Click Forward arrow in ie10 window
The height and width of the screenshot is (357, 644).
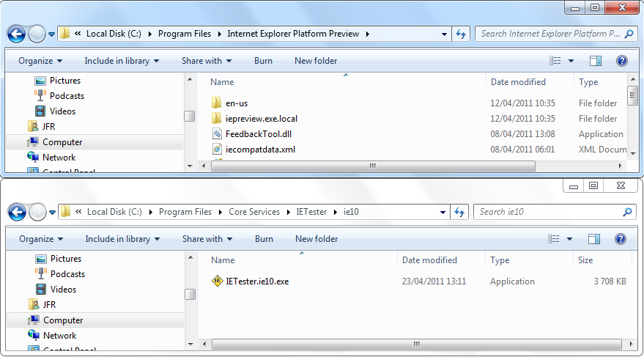[x=38, y=213]
